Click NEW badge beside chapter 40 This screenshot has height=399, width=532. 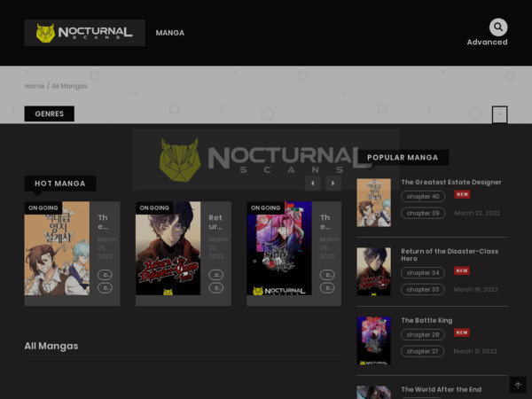[462, 194]
